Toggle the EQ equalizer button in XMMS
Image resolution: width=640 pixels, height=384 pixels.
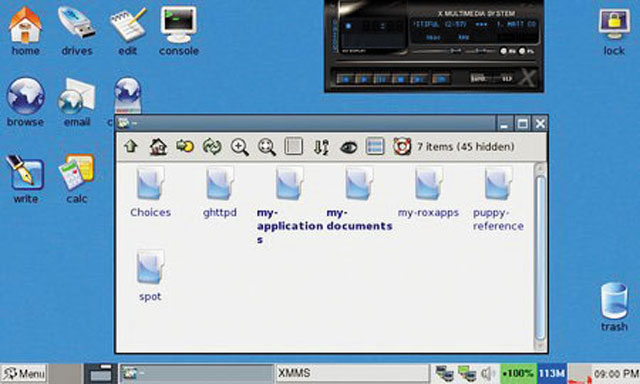pos(507,51)
